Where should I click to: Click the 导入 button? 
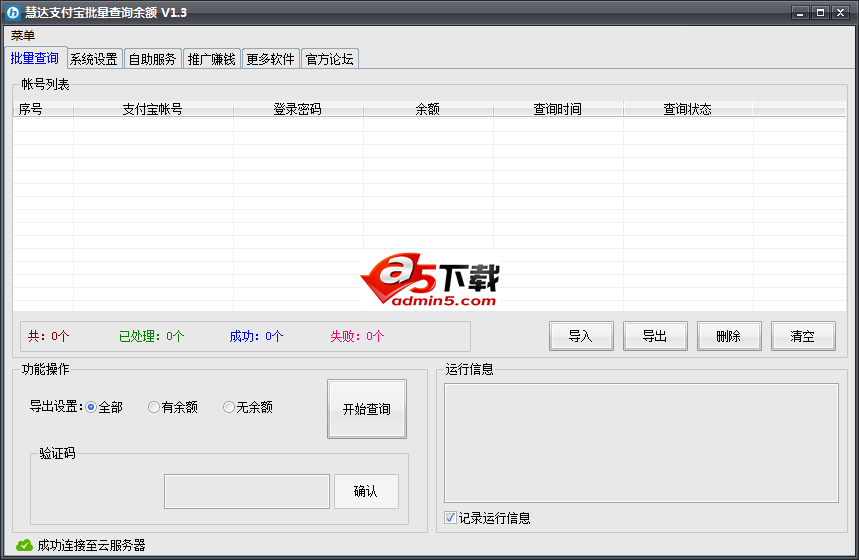click(x=581, y=336)
